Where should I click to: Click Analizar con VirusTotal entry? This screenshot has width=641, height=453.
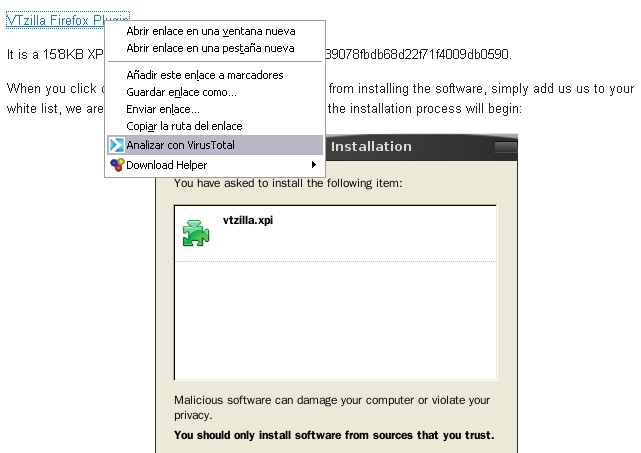(215, 145)
